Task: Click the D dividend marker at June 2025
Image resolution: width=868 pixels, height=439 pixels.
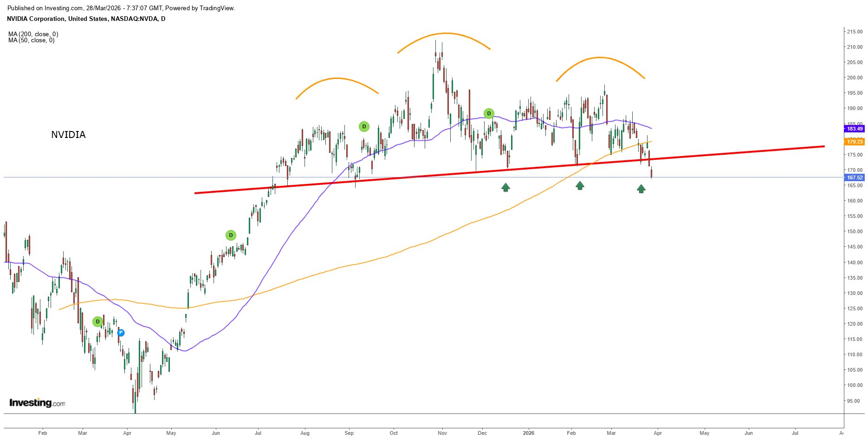Action: point(231,235)
